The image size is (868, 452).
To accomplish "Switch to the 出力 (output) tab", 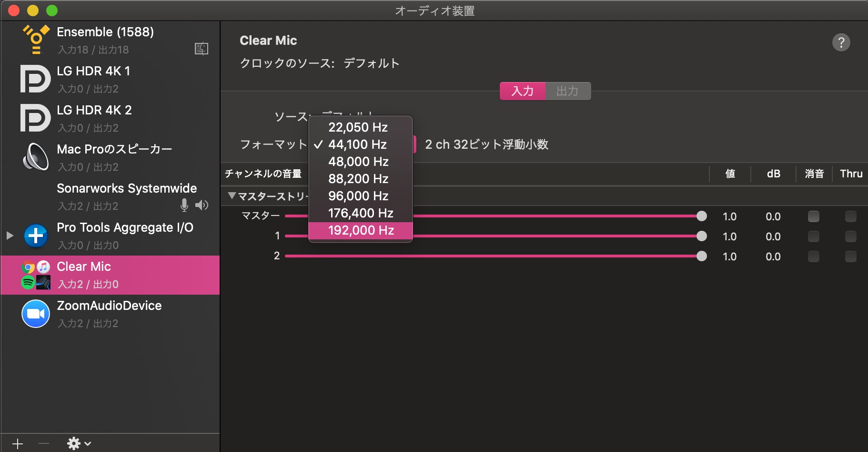I will [x=568, y=91].
